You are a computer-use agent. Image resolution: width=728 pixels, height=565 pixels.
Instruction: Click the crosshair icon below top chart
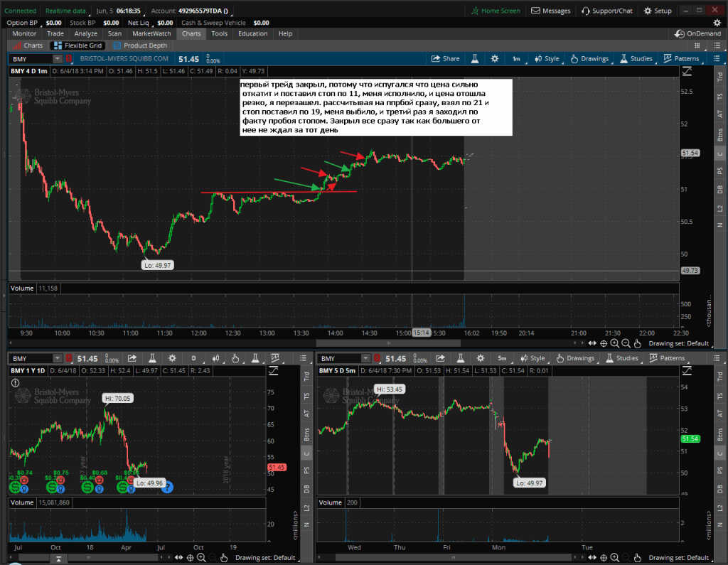tap(604, 343)
